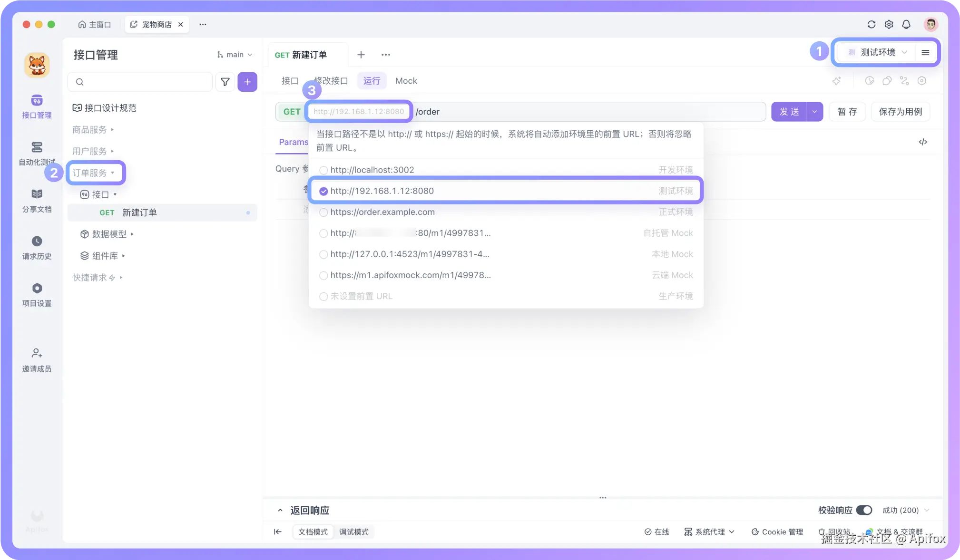Open the dropdown arrow beside 发送

[x=814, y=112]
